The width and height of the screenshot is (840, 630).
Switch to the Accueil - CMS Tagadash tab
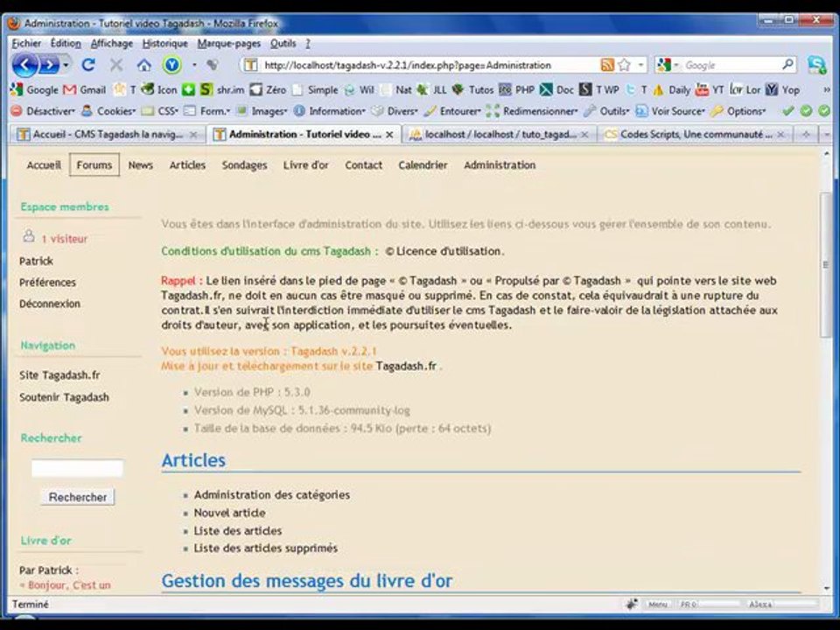[x=107, y=135]
